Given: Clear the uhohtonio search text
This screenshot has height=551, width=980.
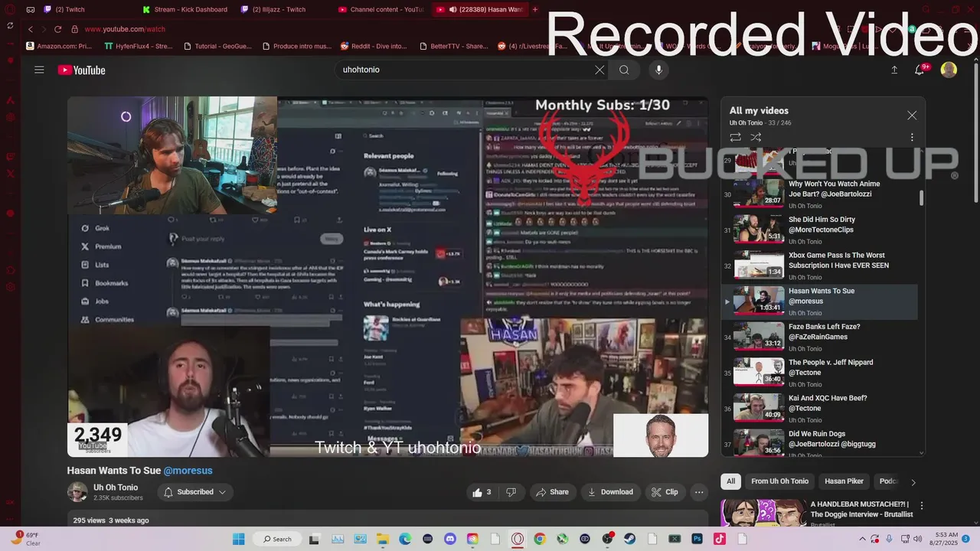Looking at the screenshot, I should pyautogui.click(x=599, y=70).
